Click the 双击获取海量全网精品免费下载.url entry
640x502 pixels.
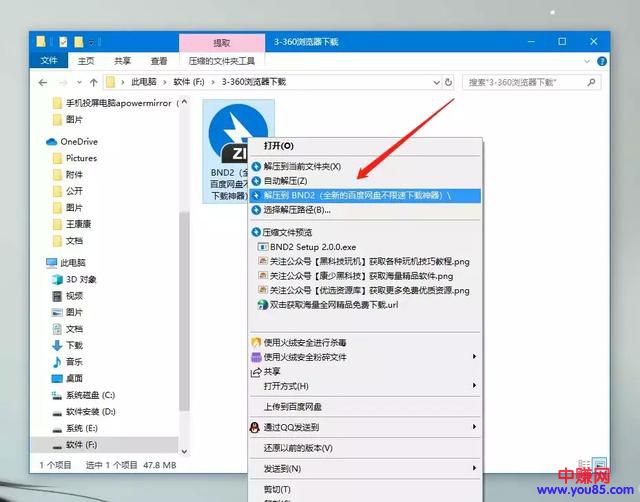tap(334, 305)
